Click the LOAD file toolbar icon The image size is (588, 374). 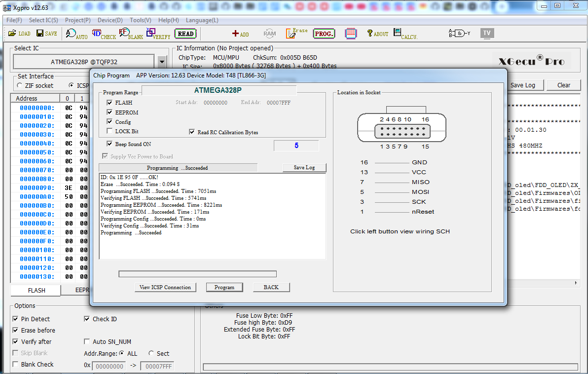19,34
